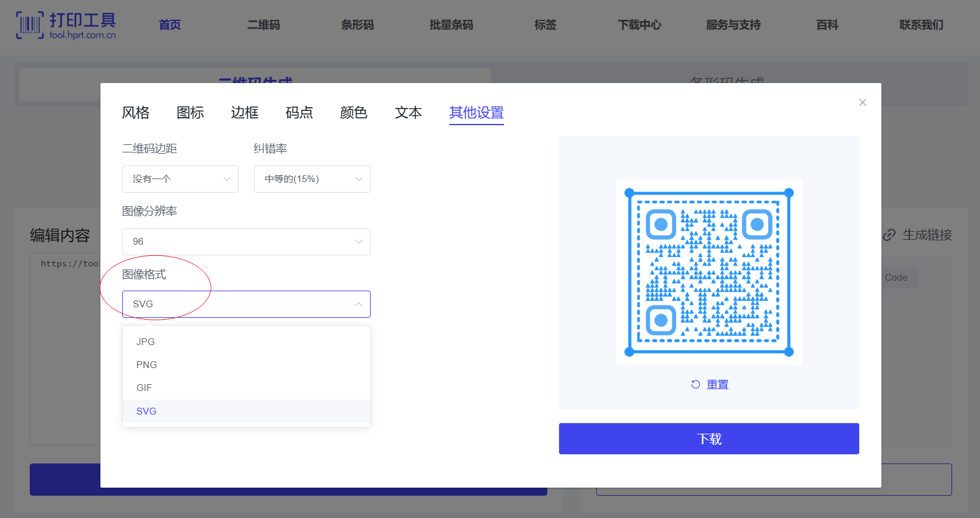The height and width of the screenshot is (518, 980).
Task: Open 服务与支持 in the top navigation
Action: (733, 25)
